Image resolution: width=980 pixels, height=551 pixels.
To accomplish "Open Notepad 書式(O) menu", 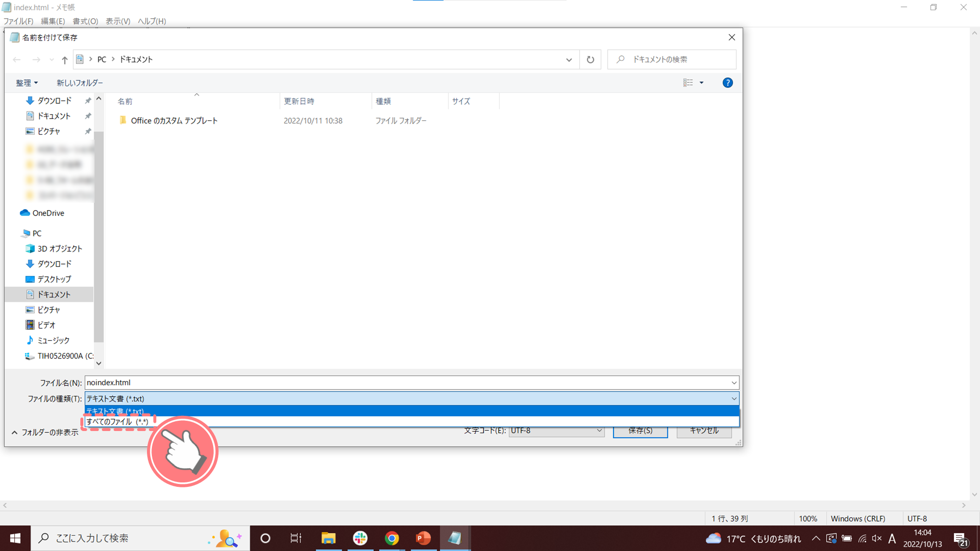I will tap(85, 21).
